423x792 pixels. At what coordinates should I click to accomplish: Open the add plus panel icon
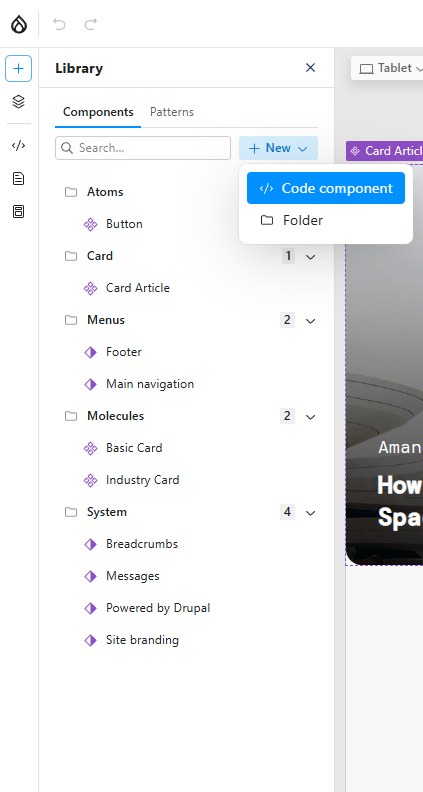click(19, 68)
